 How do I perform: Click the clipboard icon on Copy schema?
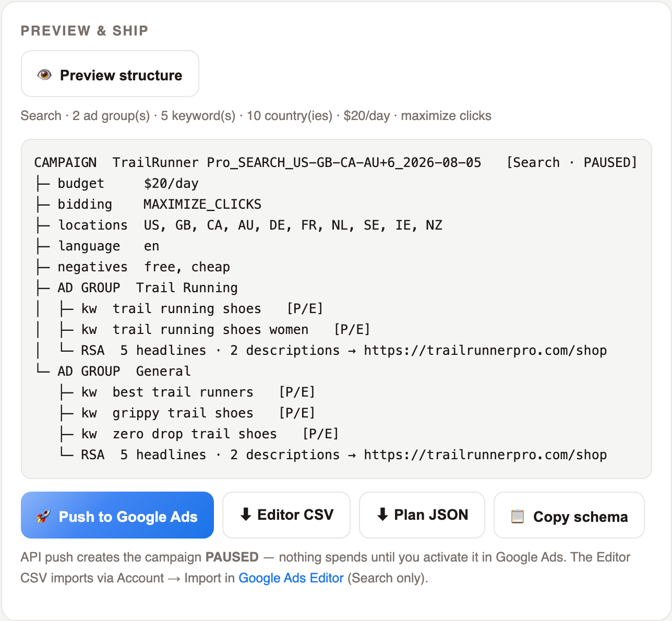(517, 517)
